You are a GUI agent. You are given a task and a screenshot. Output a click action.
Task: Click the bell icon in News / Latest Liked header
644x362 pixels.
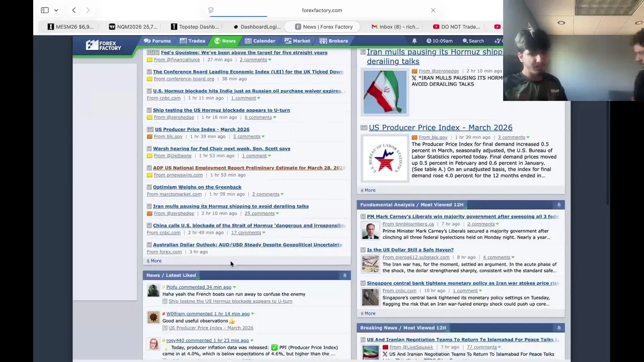[345, 276]
